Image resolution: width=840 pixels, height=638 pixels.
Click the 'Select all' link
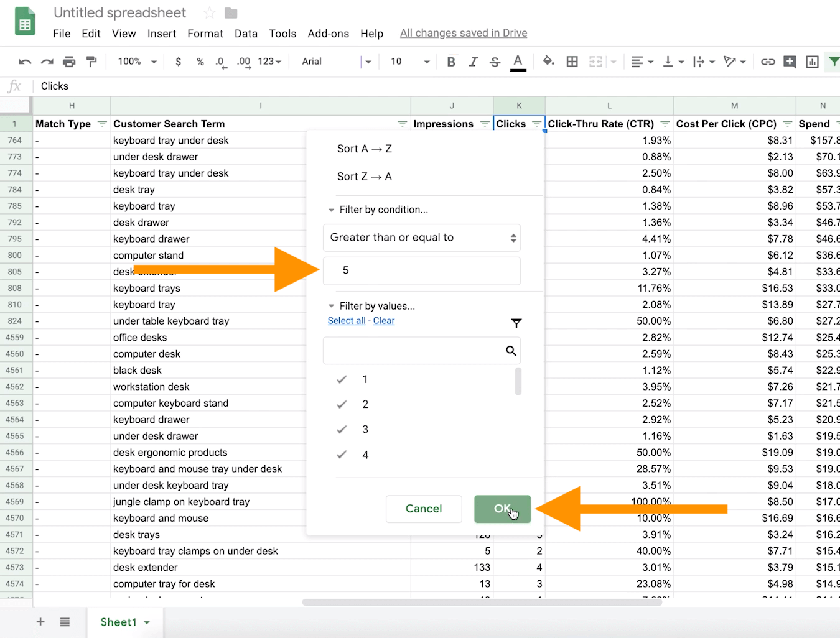point(347,321)
